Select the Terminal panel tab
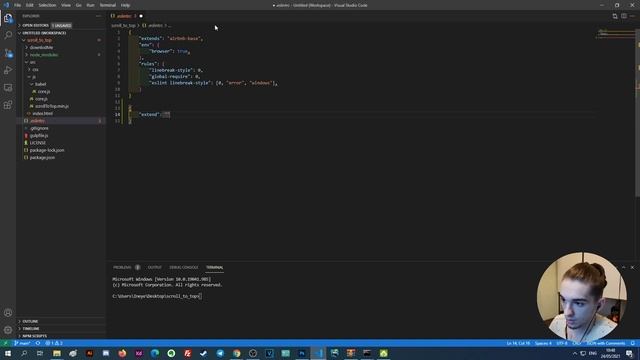This screenshot has height=360, width=640. pyautogui.click(x=214, y=267)
